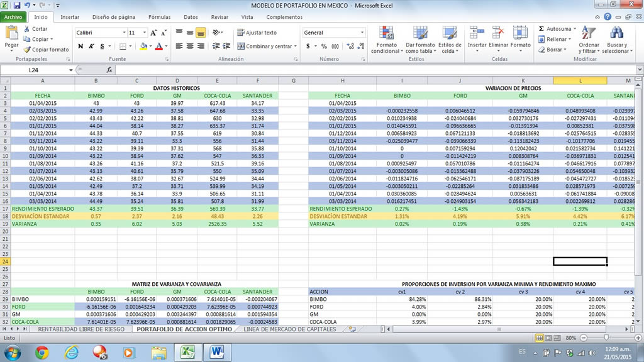Screen dimensions: 644x362
Task: Click the text orientation icon
Action: (x=216, y=33)
